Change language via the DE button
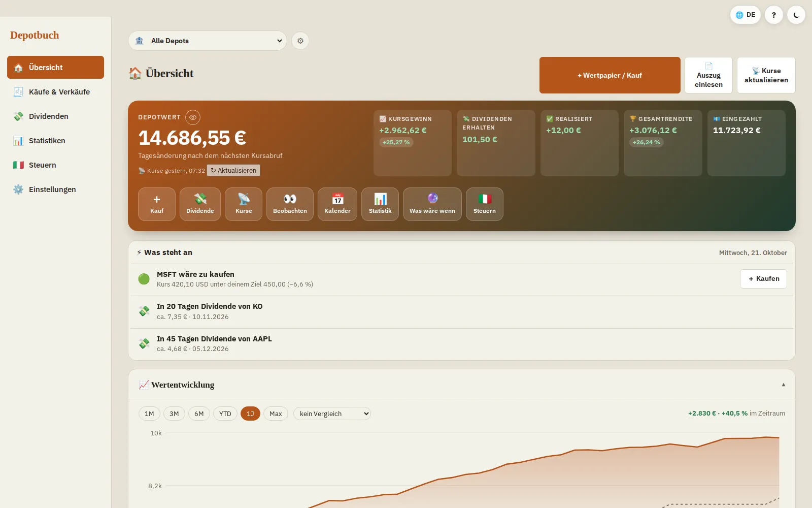This screenshot has width=812, height=508. pos(746,15)
